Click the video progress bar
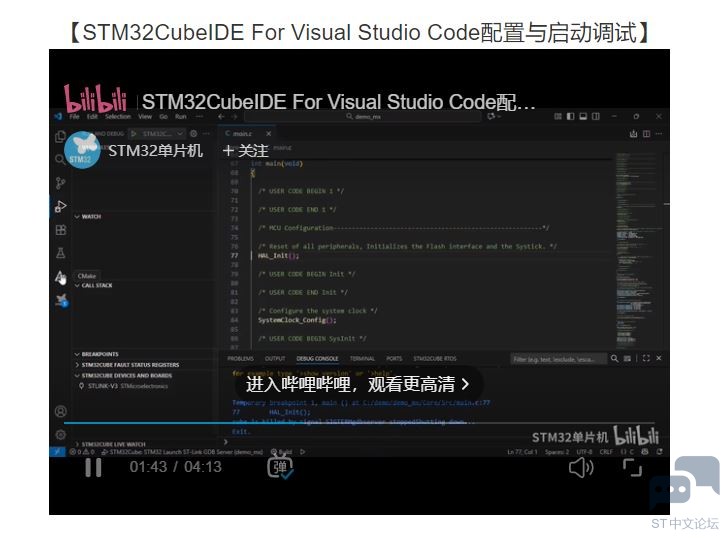Viewport: 728px width, 539px height. point(359,423)
